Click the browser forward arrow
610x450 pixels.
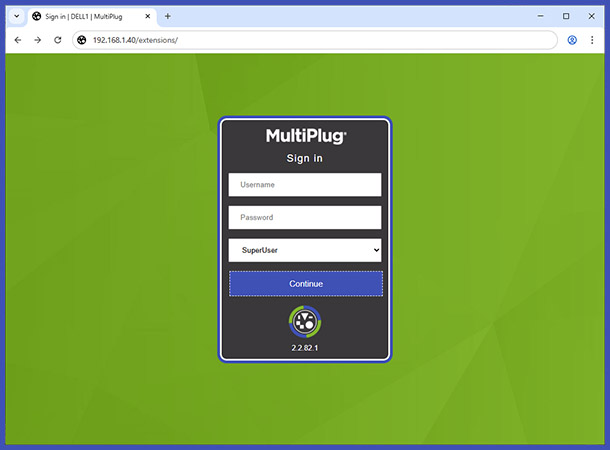pyautogui.click(x=38, y=40)
